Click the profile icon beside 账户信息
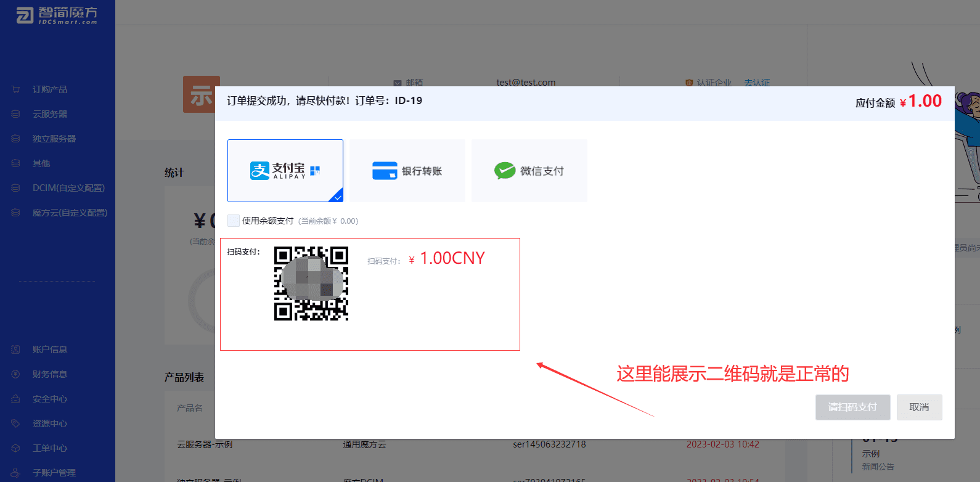The image size is (980, 482). click(16, 349)
